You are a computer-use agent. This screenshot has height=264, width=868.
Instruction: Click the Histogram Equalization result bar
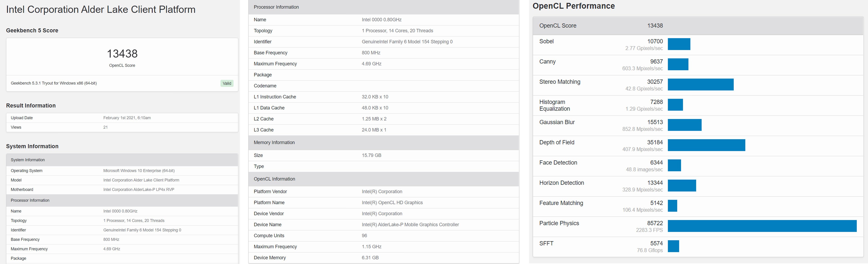pyautogui.click(x=675, y=105)
